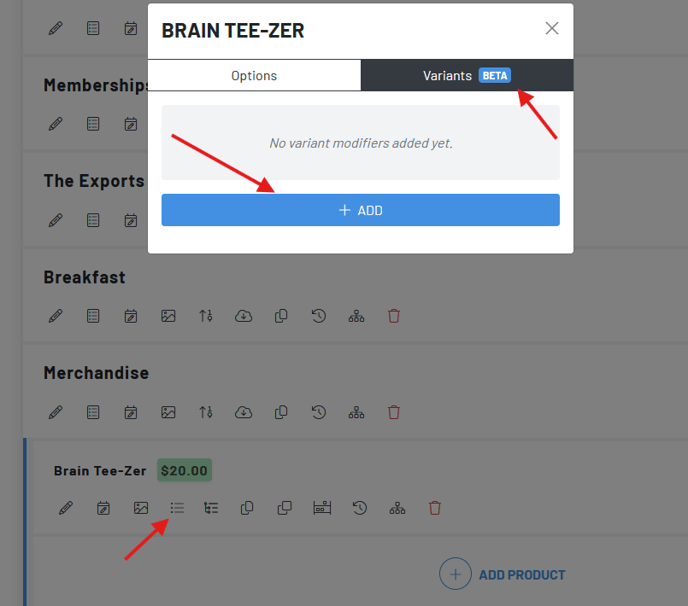
Task: Click the blue ADD variant modifier button
Action: point(360,210)
